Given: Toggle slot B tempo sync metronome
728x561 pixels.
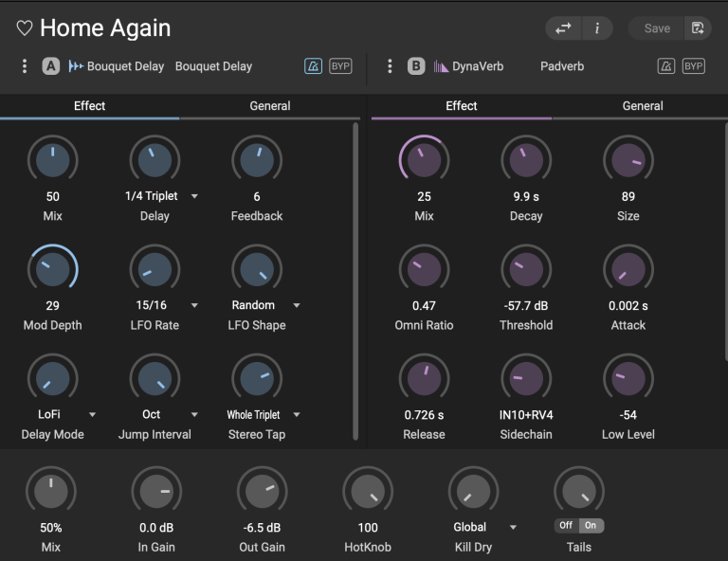Looking at the screenshot, I should 665,66.
